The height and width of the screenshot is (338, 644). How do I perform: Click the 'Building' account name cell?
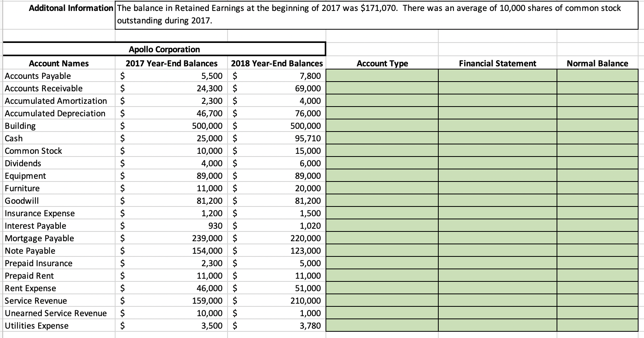(59, 126)
